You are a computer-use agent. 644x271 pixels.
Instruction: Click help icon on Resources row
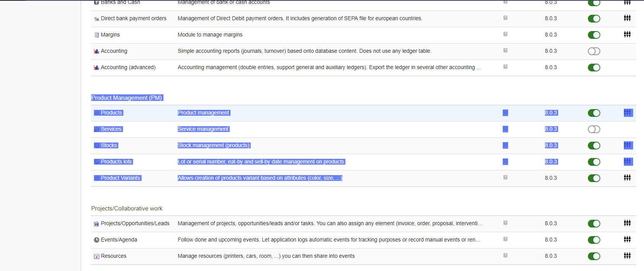[x=505, y=255]
